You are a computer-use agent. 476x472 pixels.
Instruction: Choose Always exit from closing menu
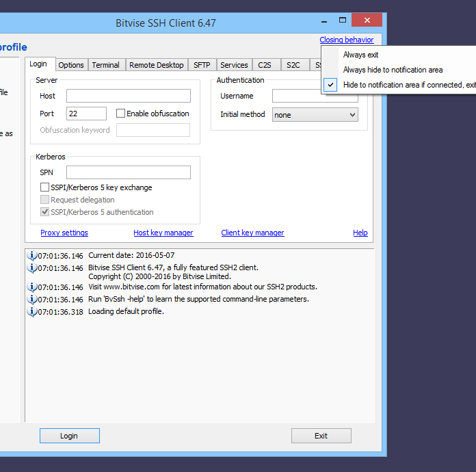pos(399,55)
